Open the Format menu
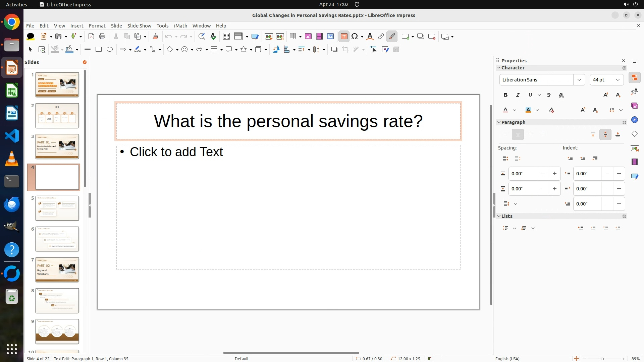This screenshot has height=362, width=644. tap(97, 26)
